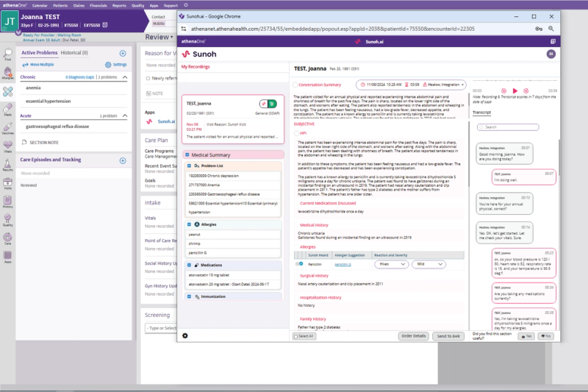Viewport: 588px width, 392px height.
Task: Open the Claims menu
Action: tap(79, 6)
